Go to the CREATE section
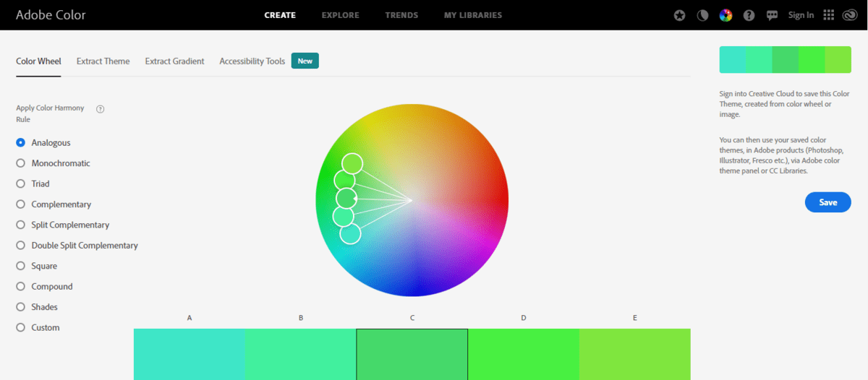 pyautogui.click(x=280, y=15)
